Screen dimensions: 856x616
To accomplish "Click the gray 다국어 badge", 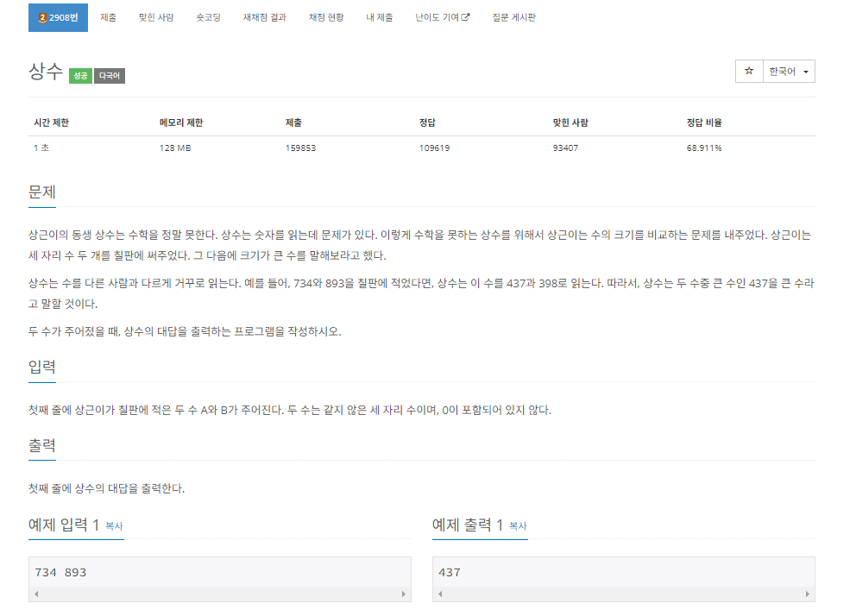I will [x=110, y=76].
